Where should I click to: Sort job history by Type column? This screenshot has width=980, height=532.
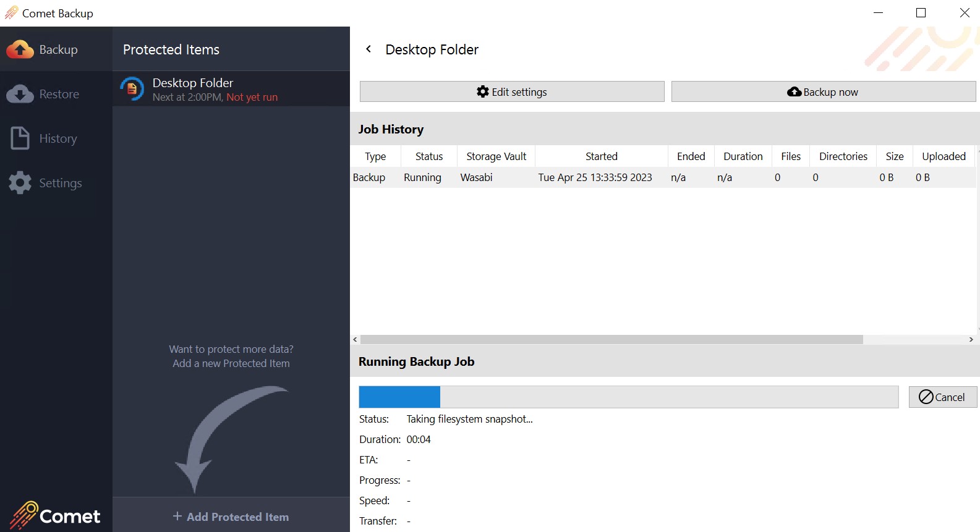375,156
